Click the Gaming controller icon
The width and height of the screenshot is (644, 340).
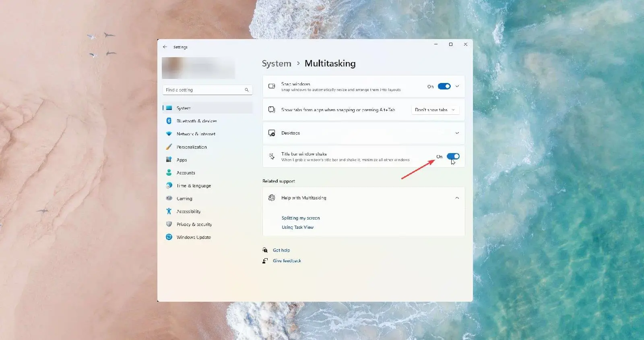169,198
